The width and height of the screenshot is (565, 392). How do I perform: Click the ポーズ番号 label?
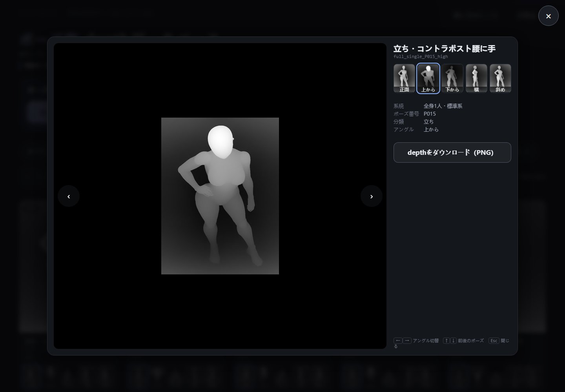tap(406, 114)
